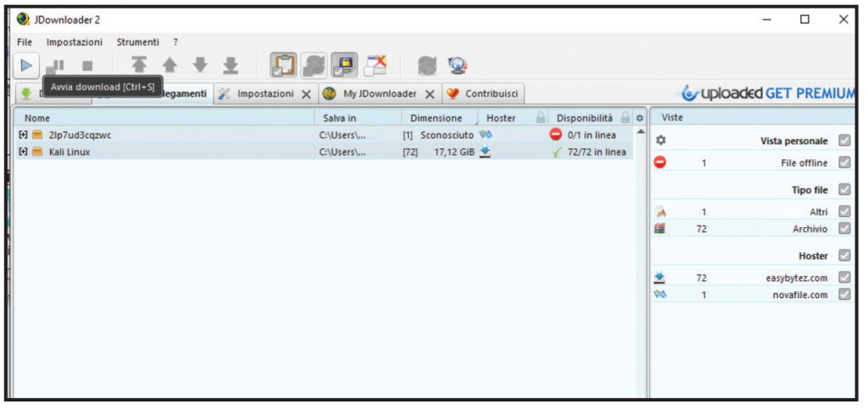Screen dimensions: 868x409
Task: Click the novafile hoster icon in the 2lp7ud3cqzwc row
Action: point(486,135)
